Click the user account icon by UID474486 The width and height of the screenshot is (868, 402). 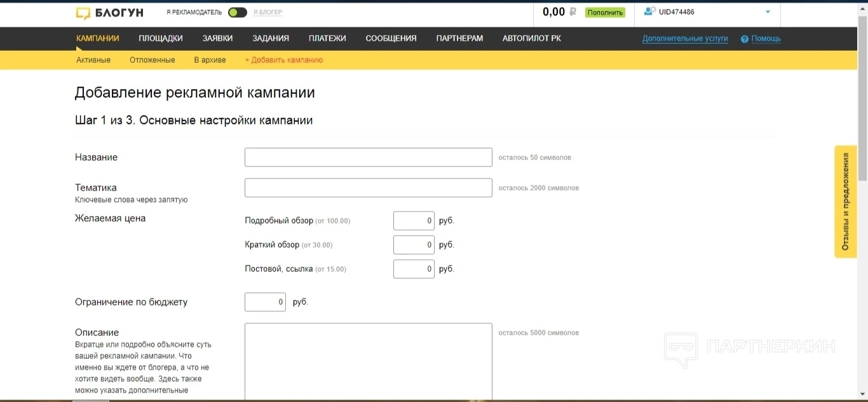[x=649, y=11]
